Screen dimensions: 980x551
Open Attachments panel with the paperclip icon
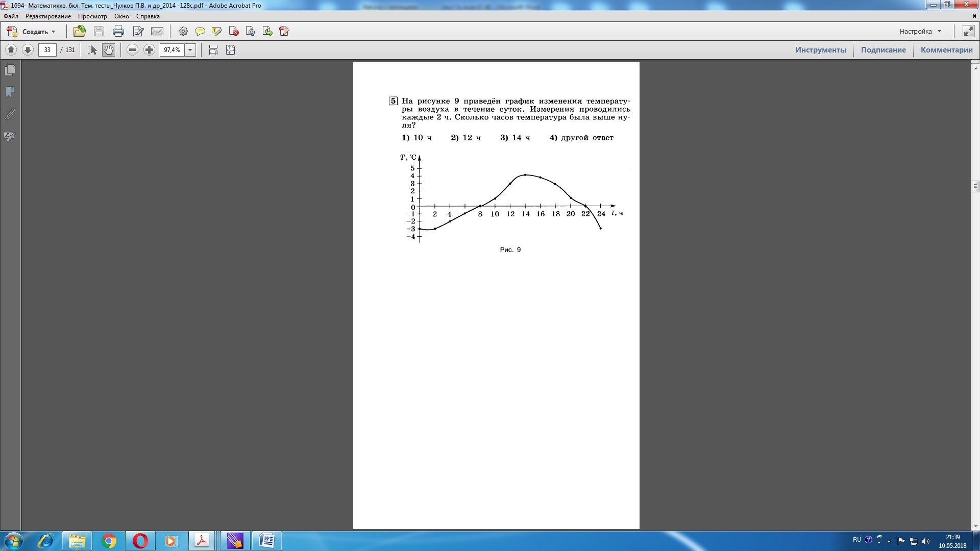coord(10,114)
